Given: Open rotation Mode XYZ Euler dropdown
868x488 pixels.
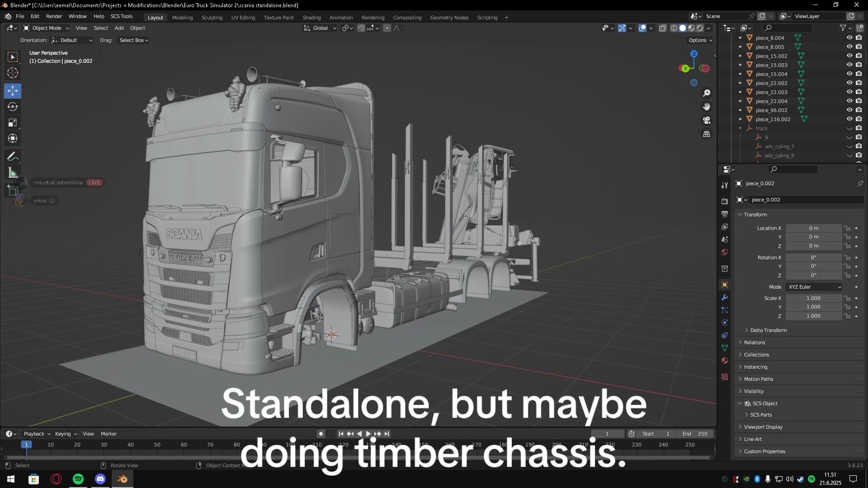Looking at the screenshot, I should click(814, 287).
